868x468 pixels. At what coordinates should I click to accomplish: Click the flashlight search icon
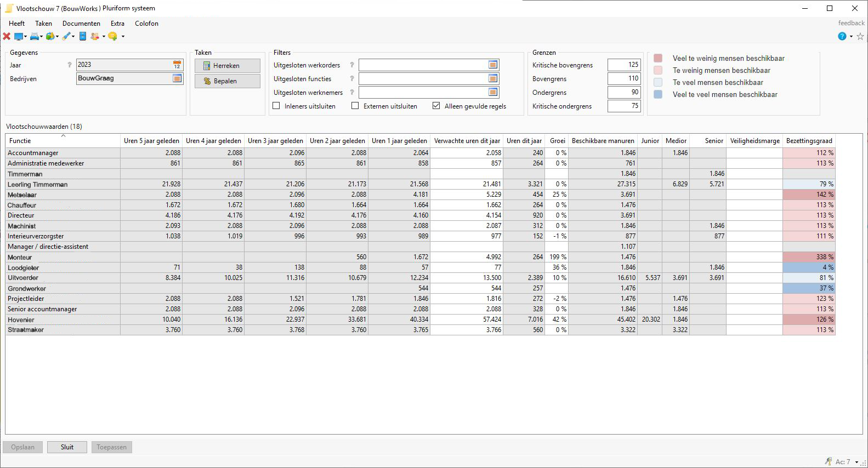[66, 36]
